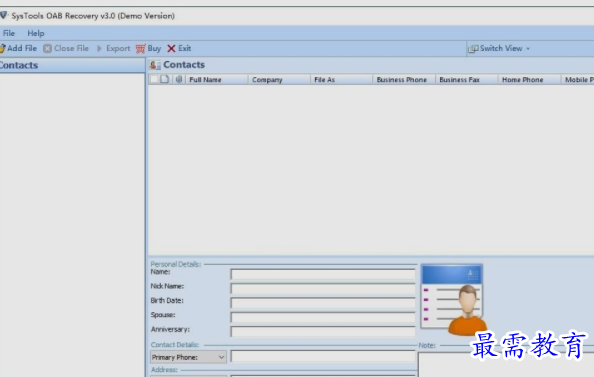Sort by the Business Phone column
Viewport: 594px width, 377px height.
[404, 80]
